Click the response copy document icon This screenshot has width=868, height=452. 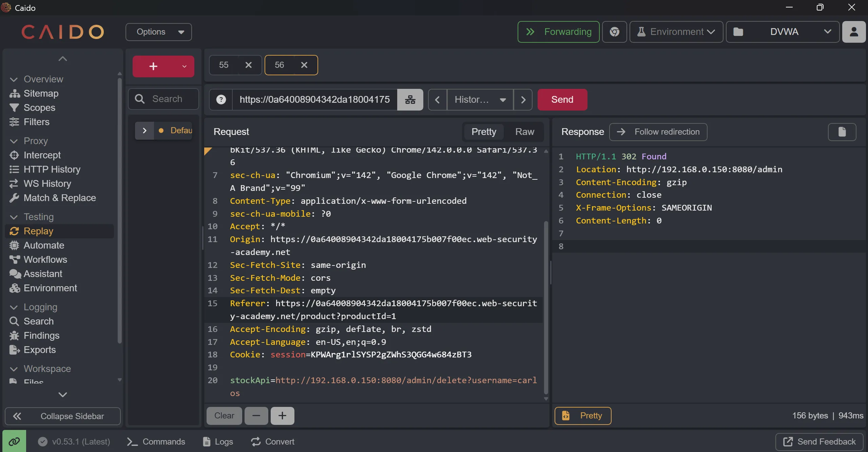(x=842, y=132)
